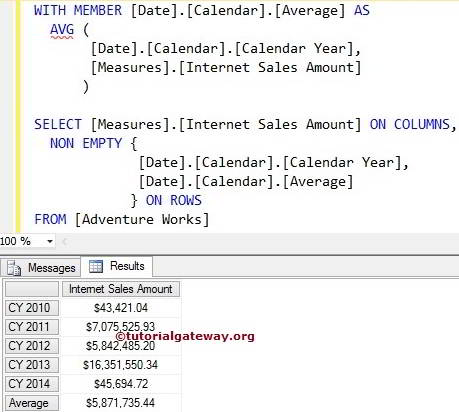Image resolution: width=459 pixels, height=412 pixels.
Task: Click the SELECT keyword in the query
Action: point(58,125)
